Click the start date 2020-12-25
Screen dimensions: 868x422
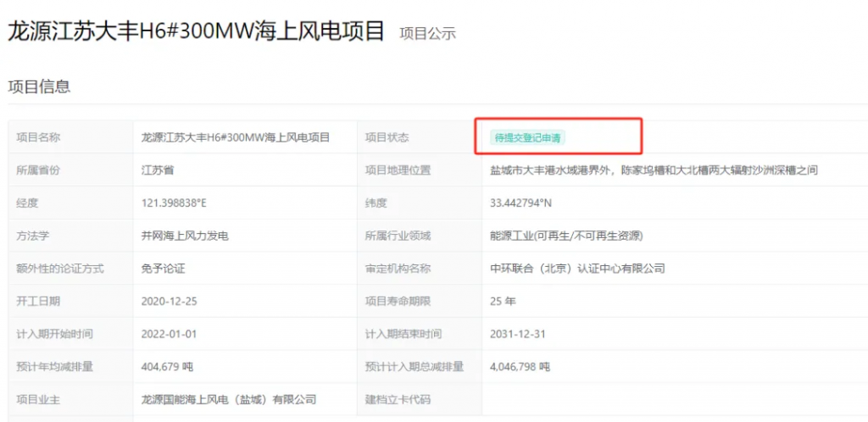[169, 301]
